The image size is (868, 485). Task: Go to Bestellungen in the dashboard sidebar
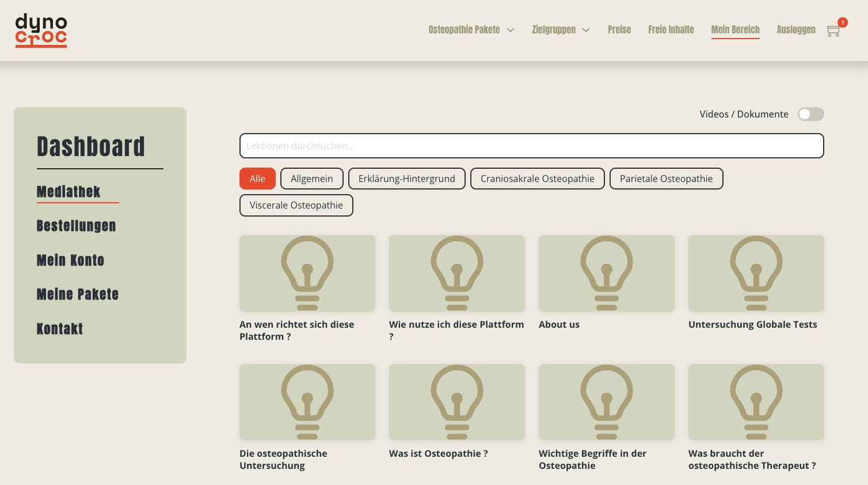tap(76, 226)
